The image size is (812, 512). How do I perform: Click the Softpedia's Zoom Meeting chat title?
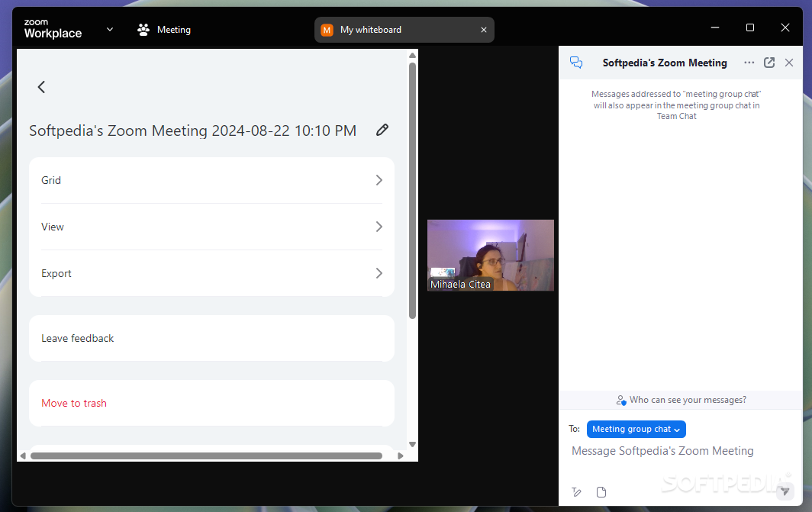pyautogui.click(x=665, y=63)
